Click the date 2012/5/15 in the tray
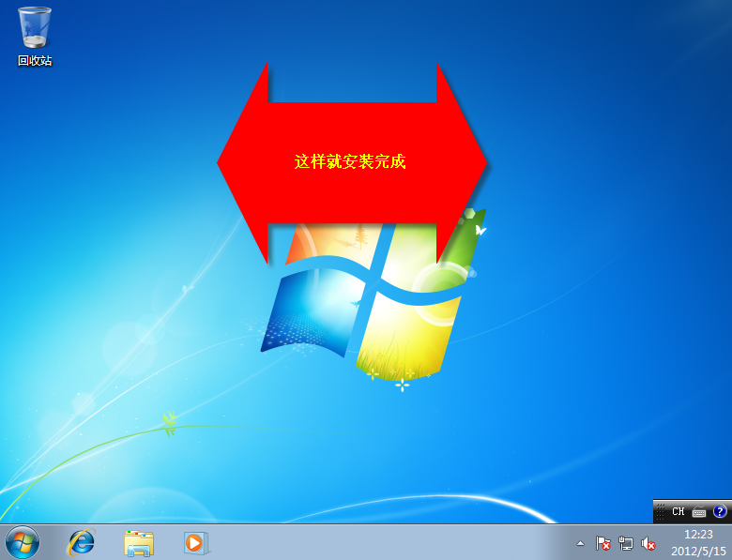Image resolution: width=732 pixels, height=560 pixels. pos(698,552)
